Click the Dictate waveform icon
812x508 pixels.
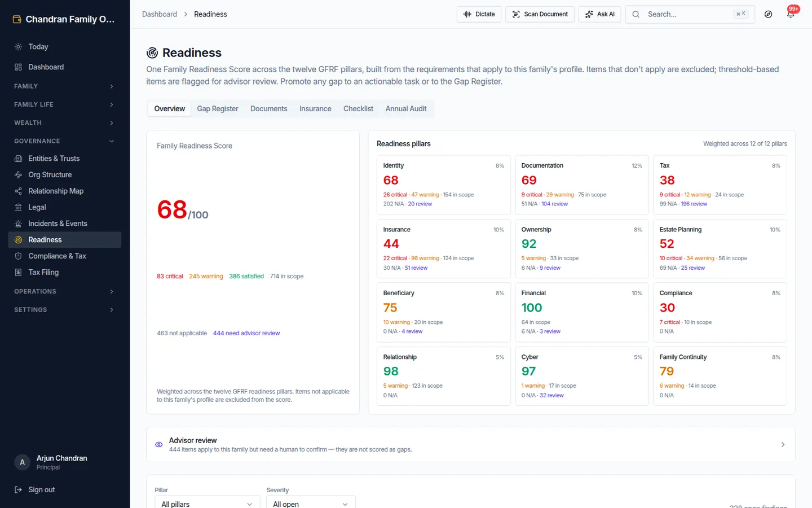467,14
